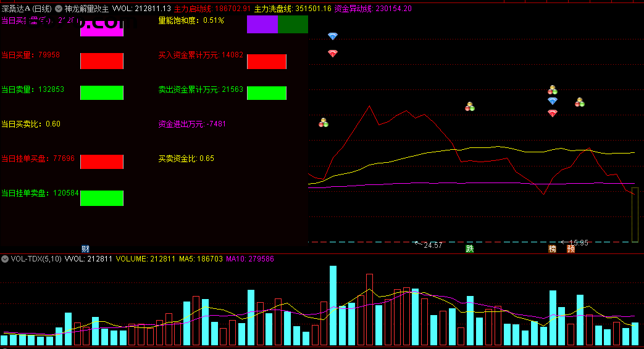
Task: Click the 当日卖量: 132853 text
Action: point(33,89)
